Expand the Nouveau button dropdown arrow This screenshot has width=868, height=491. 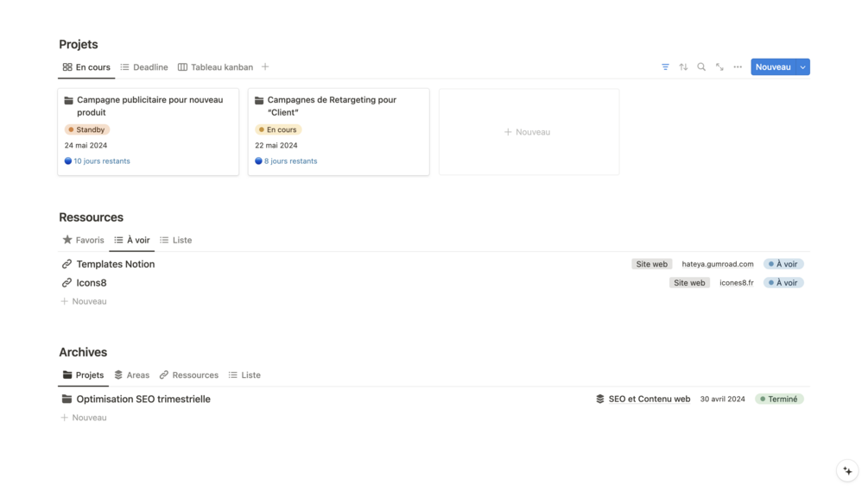click(x=803, y=67)
